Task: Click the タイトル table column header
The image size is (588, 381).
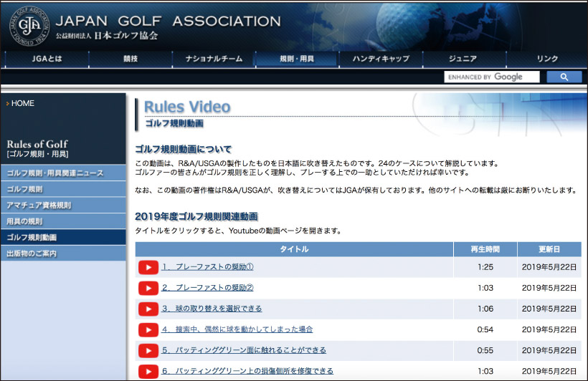Action: [294, 249]
